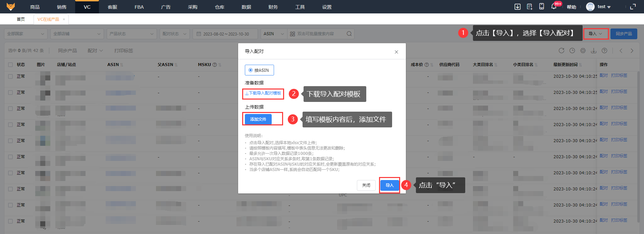Open the 产品状态 filter dropdown
The width and height of the screenshot is (644, 234).
[132, 34]
